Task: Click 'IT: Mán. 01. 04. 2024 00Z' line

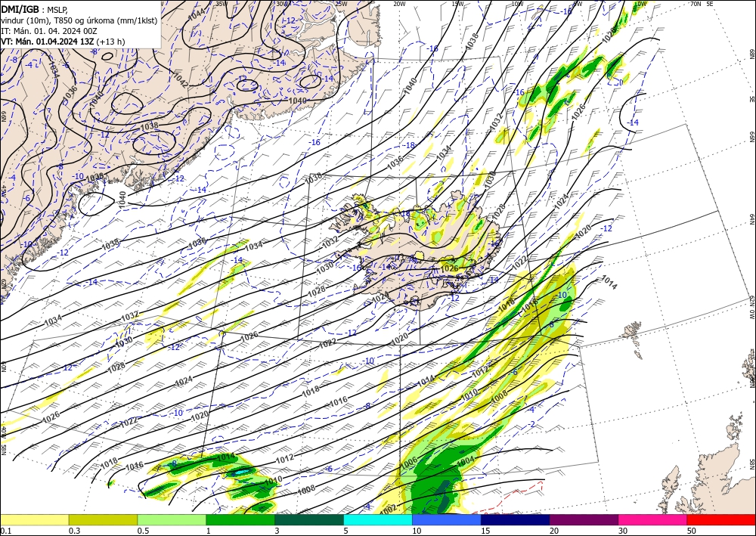Action: click(49, 30)
